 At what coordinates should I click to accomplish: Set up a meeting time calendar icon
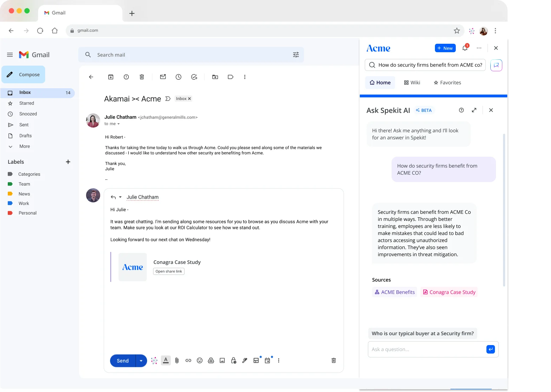tap(267, 361)
